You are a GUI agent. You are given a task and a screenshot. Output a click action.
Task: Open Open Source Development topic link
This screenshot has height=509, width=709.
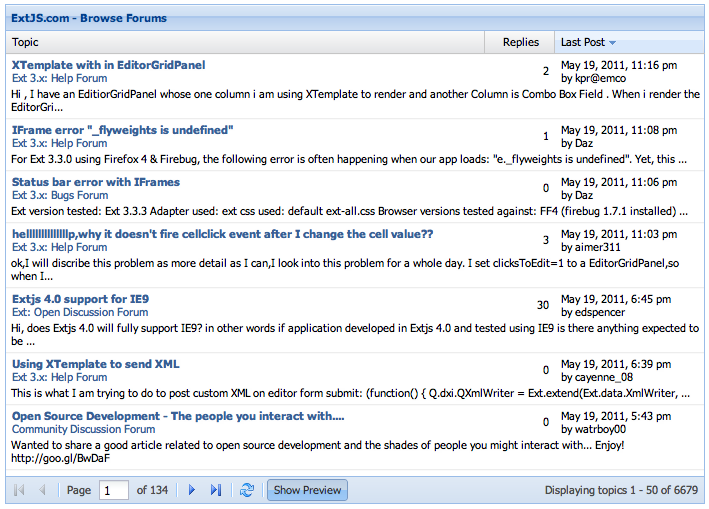(178, 416)
